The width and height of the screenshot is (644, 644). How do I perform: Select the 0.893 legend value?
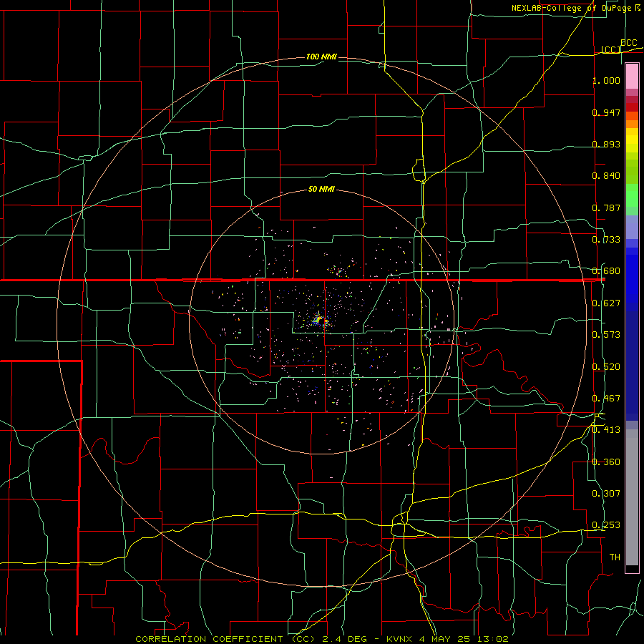coord(606,144)
